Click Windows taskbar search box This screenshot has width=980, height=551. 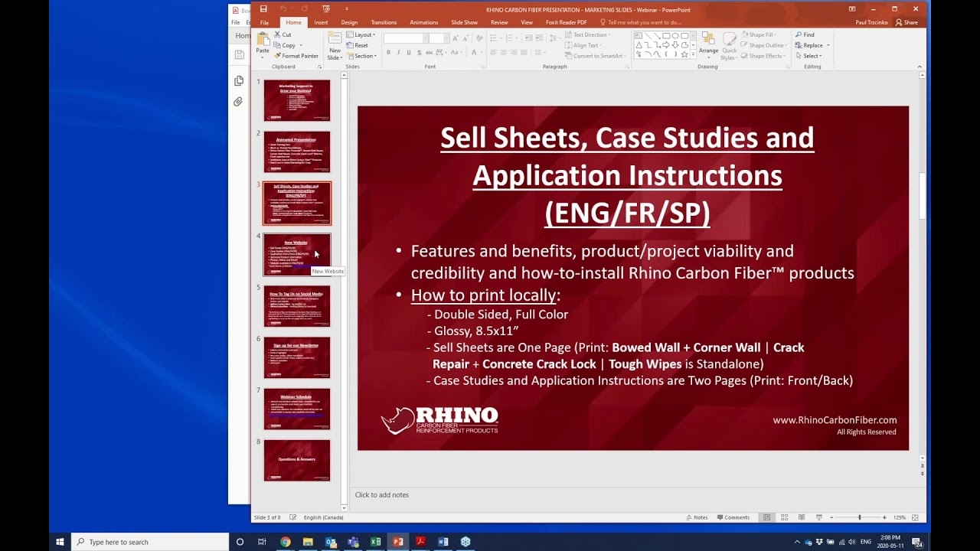pos(150,542)
